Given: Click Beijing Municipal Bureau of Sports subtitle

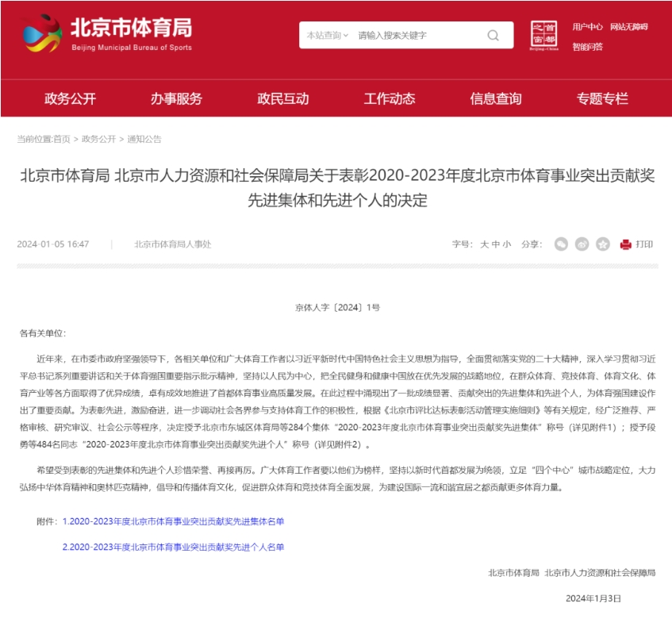Looking at the screenshot, I should [x=132, y=48].
